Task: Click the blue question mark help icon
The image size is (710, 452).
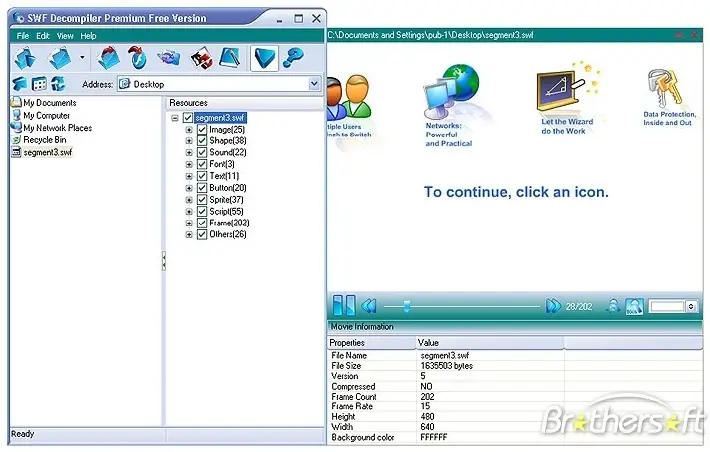Action: [x=293, y=58]
